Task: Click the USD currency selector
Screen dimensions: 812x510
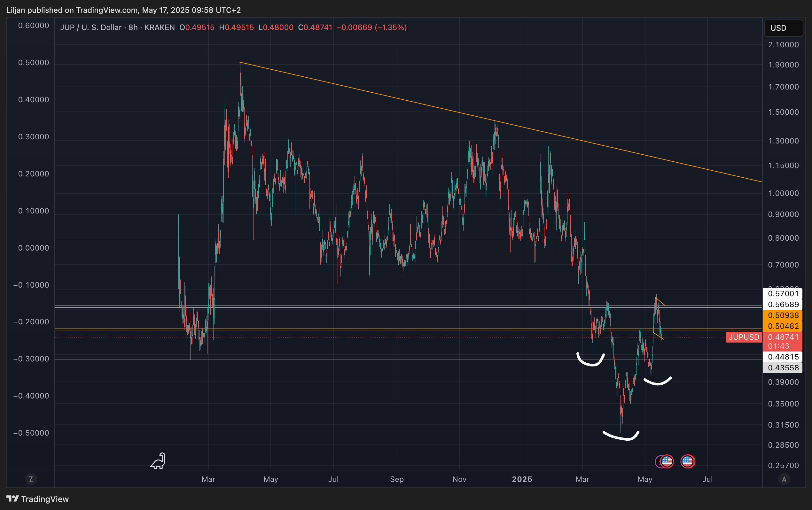Action: pyautogui.click(x=783, y=28)
